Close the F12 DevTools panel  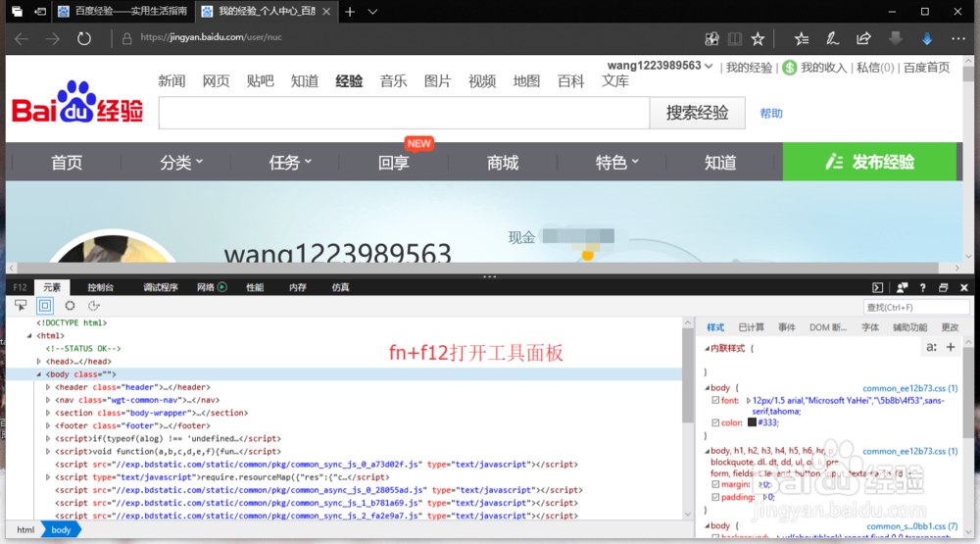(x=964, y=287)
